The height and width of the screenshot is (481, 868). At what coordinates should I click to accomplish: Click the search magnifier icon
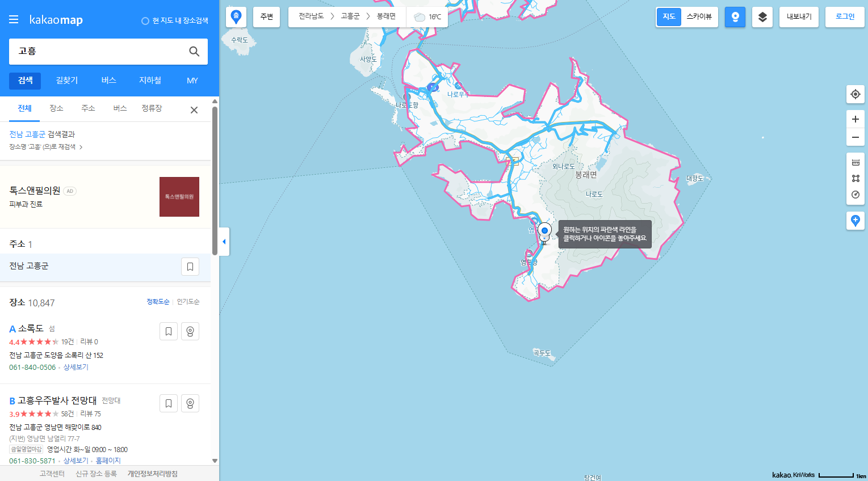click(194, 52)
